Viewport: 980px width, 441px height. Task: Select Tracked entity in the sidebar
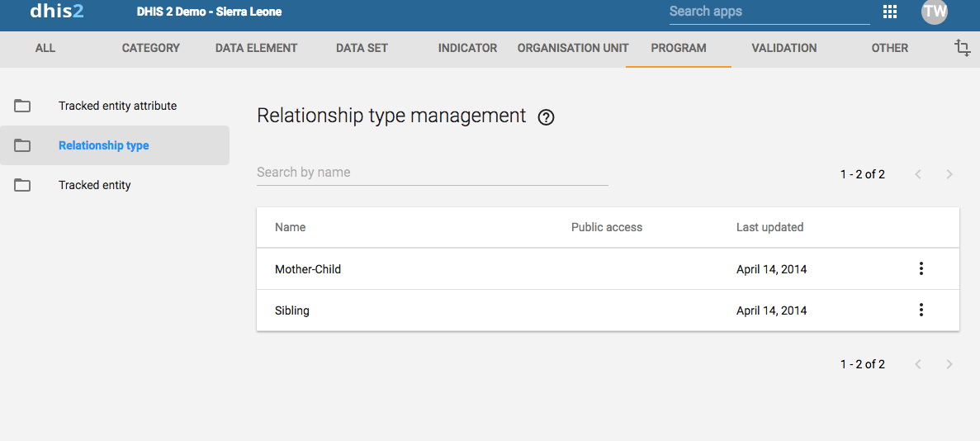(x=95, y=185)
